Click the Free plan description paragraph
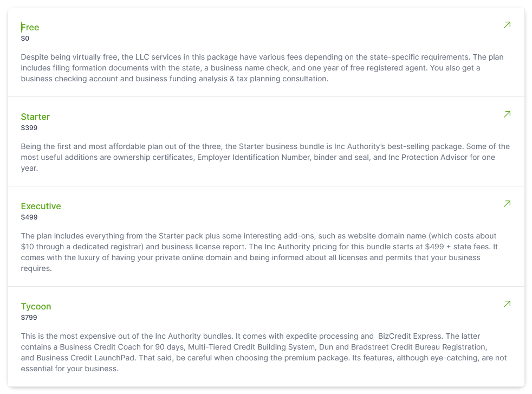532x394 pixels. tap(262, 68)
